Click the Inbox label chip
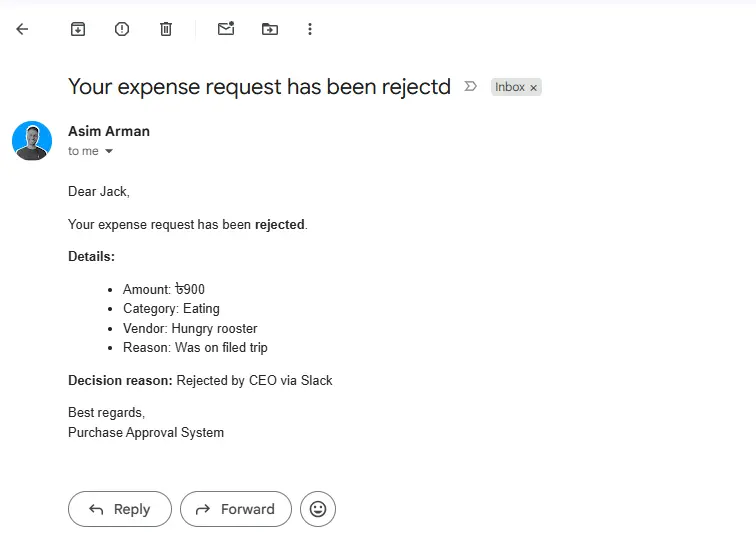Viewport: 756px width, 550px height. click(510, 87)
